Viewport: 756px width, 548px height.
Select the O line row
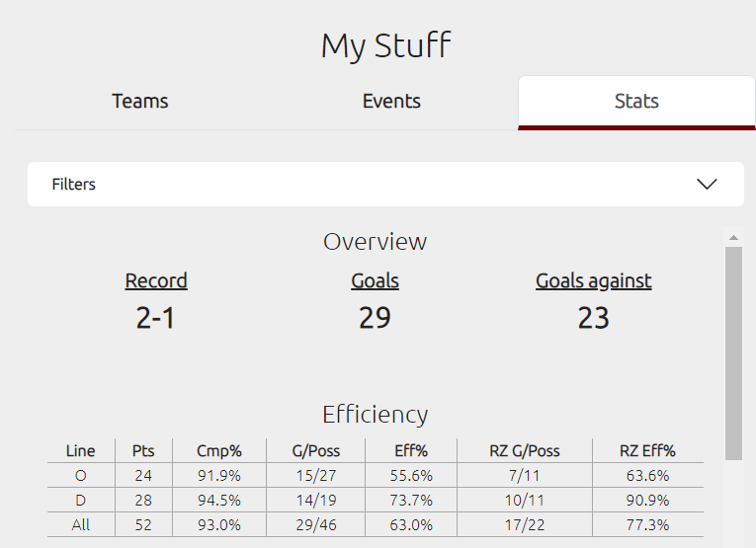coord(376,475)
